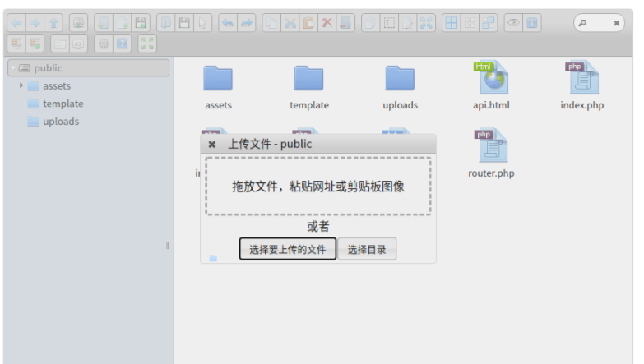This screenshot has height=364, width=644.
Task: Select public root in the tree
Action: (x=88, y=67)
